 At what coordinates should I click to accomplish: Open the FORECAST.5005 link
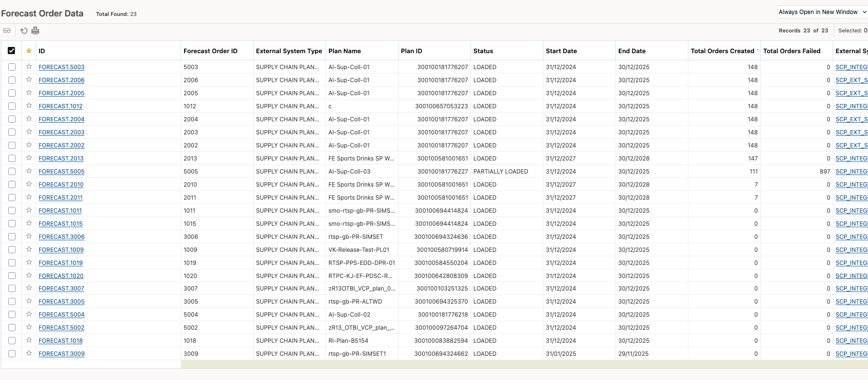tap(61, 172)
